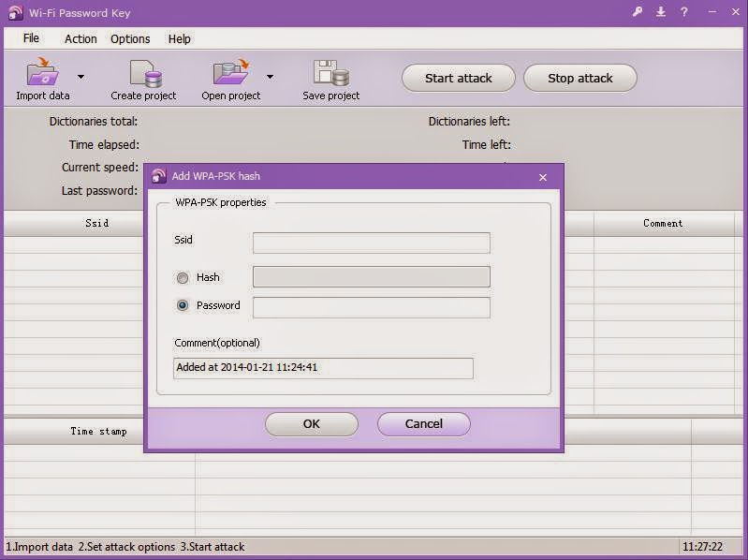Open the Options menu
Image resolution: width=748 pixels, height=560 pixels.
(x=130, y=38)
